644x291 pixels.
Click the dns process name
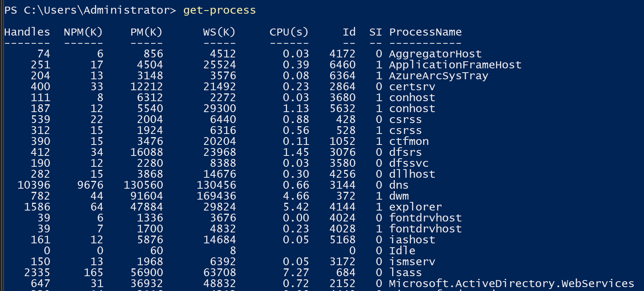(399, 185)
